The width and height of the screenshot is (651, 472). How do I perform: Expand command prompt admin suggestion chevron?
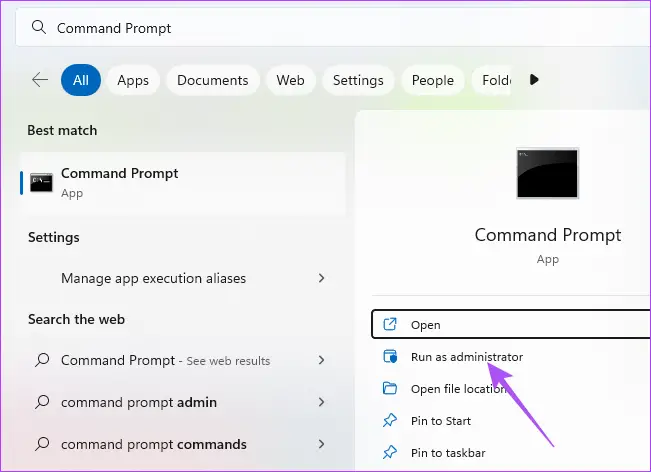pos(321,402)
